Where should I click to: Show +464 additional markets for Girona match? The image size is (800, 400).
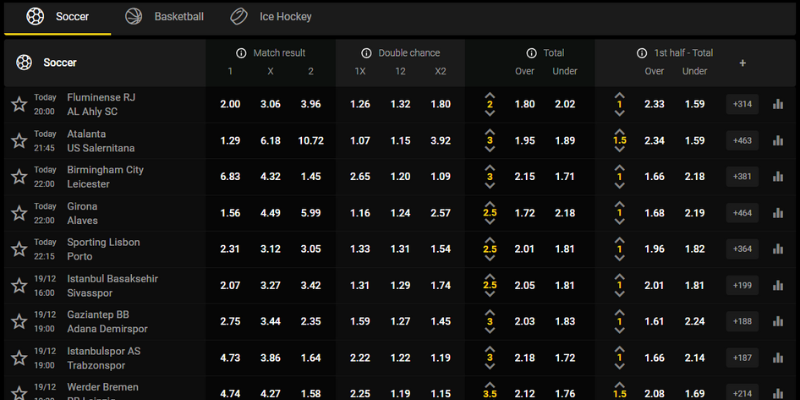742,213
